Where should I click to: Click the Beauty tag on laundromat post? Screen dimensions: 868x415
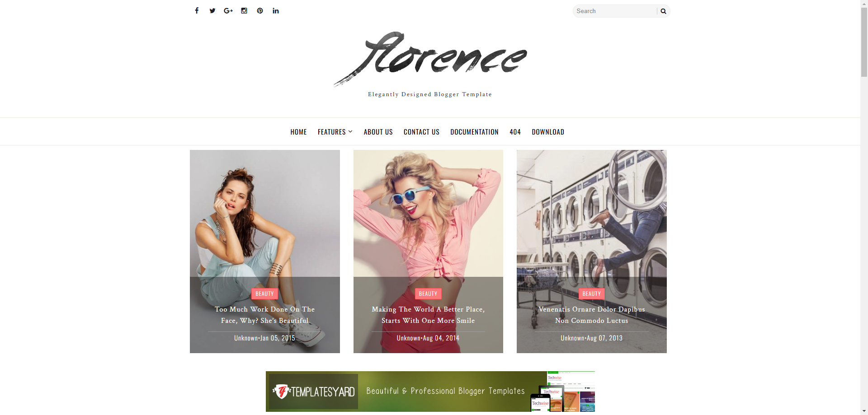pyautogui.click(x=591, y=294)
